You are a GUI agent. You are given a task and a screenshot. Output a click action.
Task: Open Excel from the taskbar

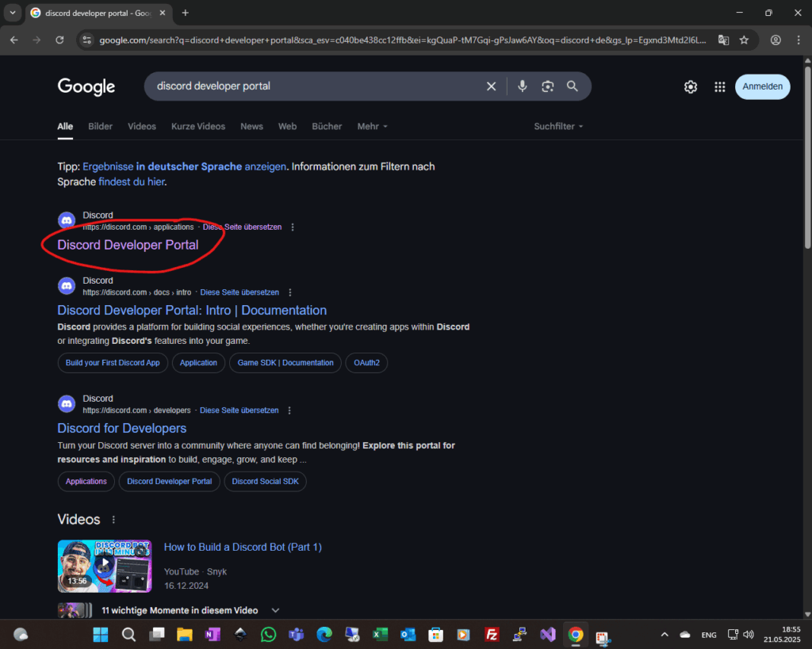click(x=380, y=635)
